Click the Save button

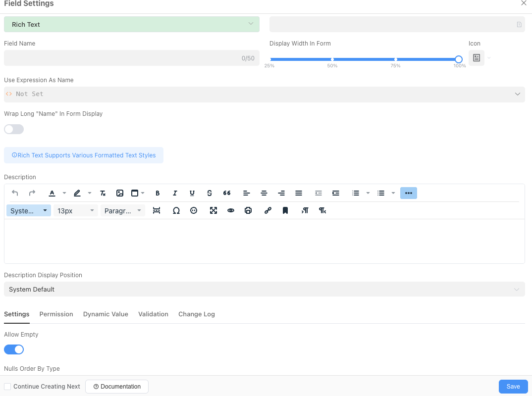[513, 387]
